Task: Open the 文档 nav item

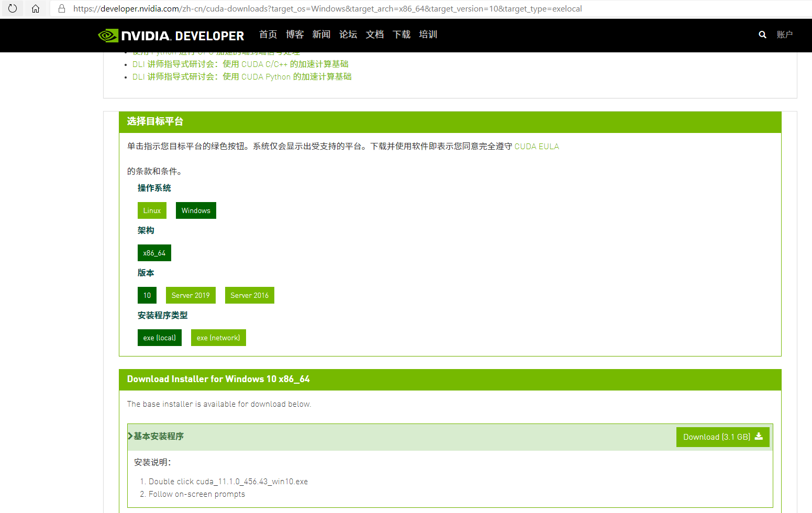Action: [375, 35]
